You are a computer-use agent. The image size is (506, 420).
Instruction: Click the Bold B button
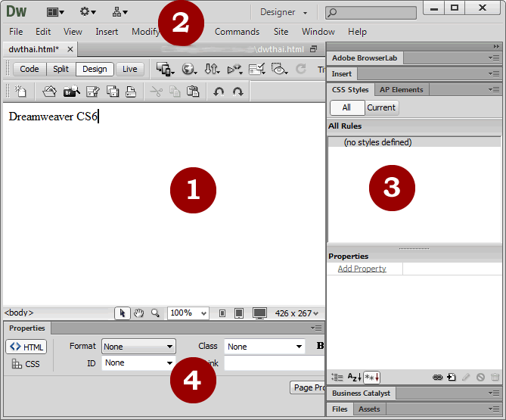pos(320,345)
